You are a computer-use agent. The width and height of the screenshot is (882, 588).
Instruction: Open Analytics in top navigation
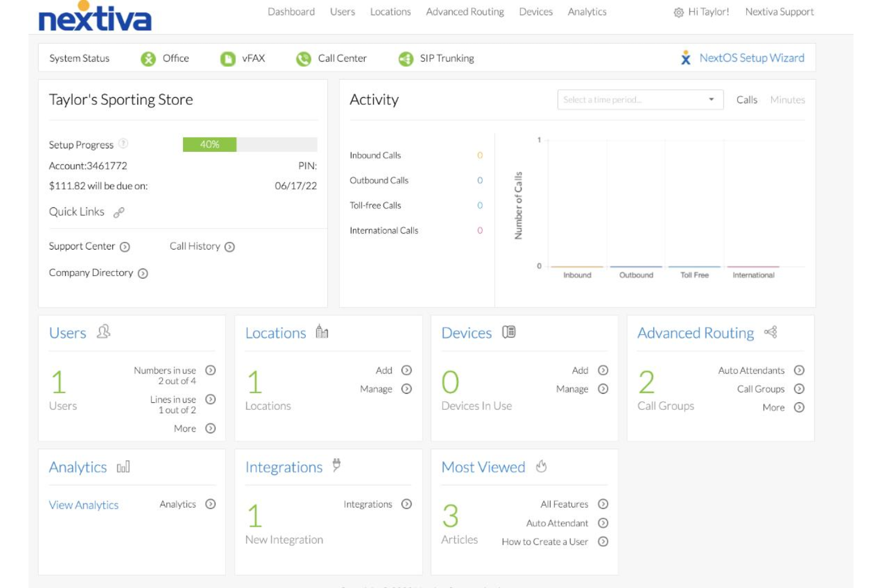pos(587,12)
